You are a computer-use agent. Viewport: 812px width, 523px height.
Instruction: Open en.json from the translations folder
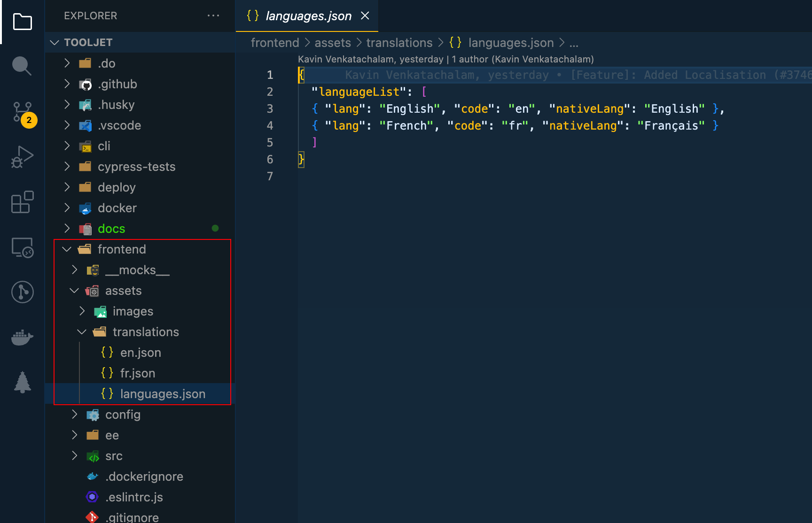click(141, 353)
